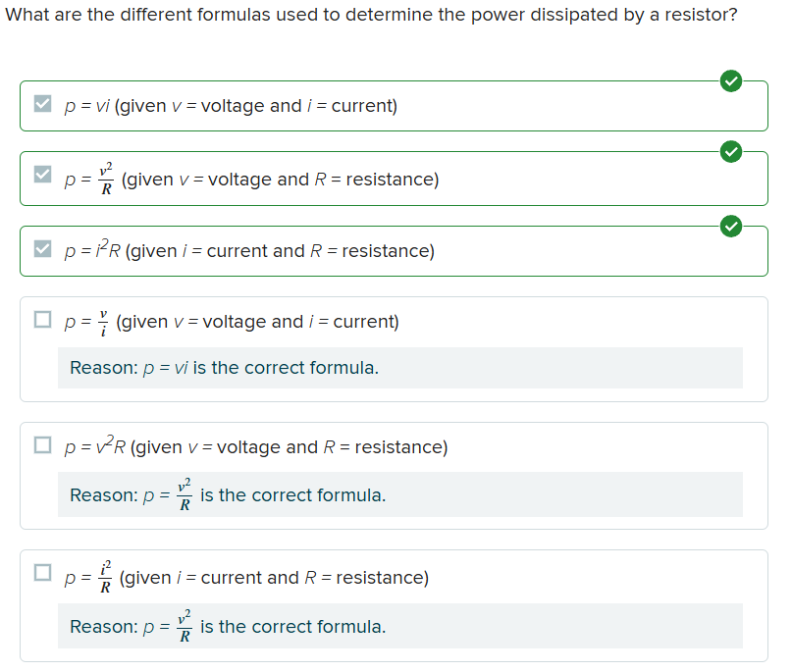Click label "given v = voltage and R = resistance" for v²/R

[280, 180]
